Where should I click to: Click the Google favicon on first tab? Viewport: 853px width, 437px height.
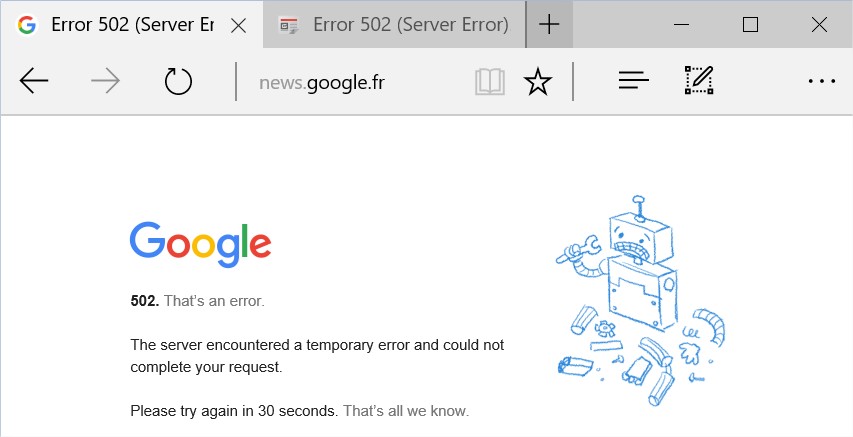[27, 25]
